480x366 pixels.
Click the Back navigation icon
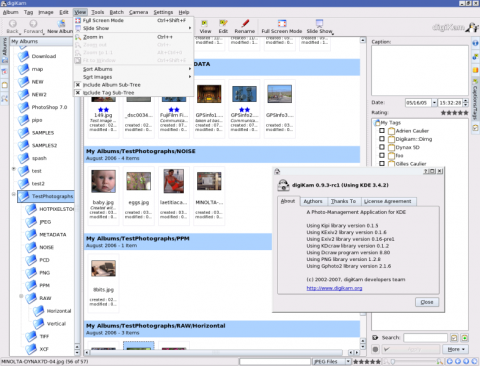point(13,23)
